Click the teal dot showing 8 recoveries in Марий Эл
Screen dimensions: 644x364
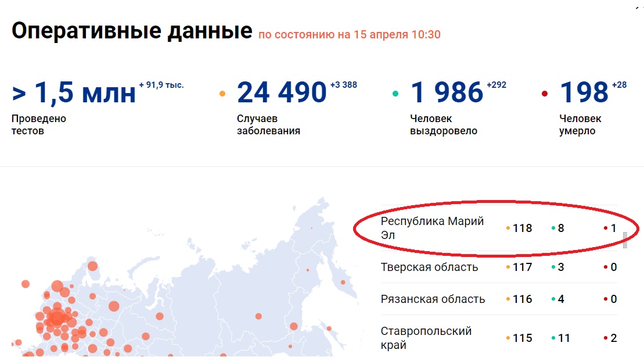[553, 228]
